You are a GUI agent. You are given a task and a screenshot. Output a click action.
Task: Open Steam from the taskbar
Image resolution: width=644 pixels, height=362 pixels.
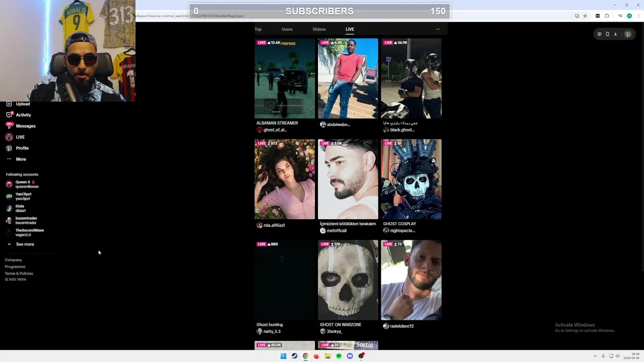[294, 356]
